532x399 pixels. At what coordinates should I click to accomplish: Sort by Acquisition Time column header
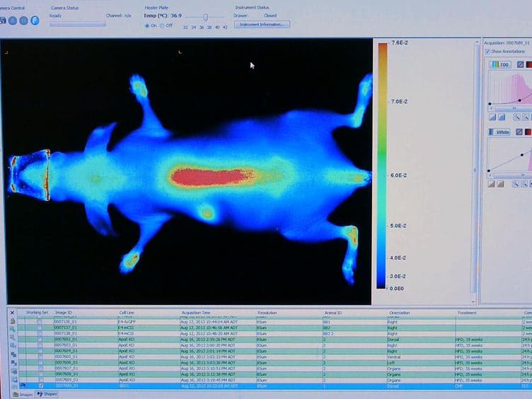click(x=196, y=313)
